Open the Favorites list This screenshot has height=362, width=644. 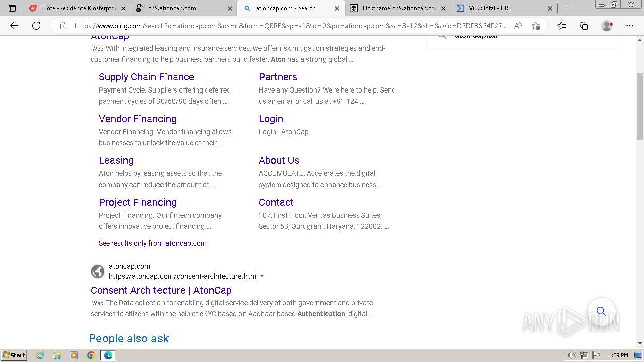[561, 26]
